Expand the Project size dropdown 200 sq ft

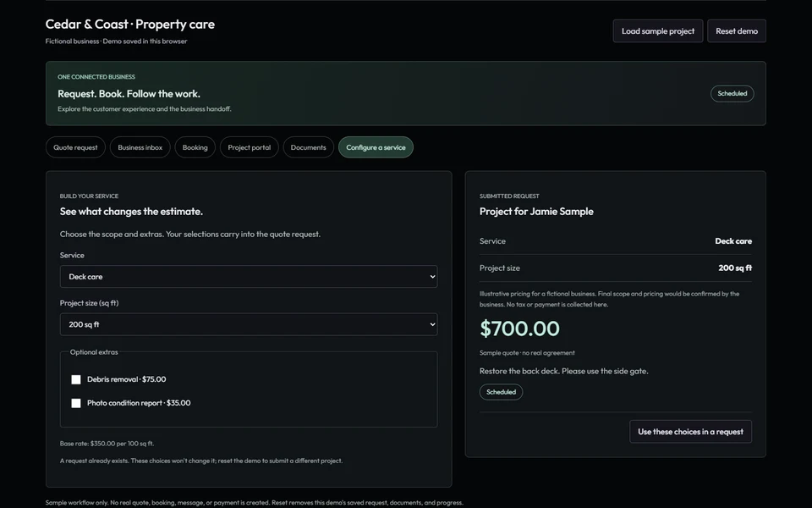coord(249,324)
